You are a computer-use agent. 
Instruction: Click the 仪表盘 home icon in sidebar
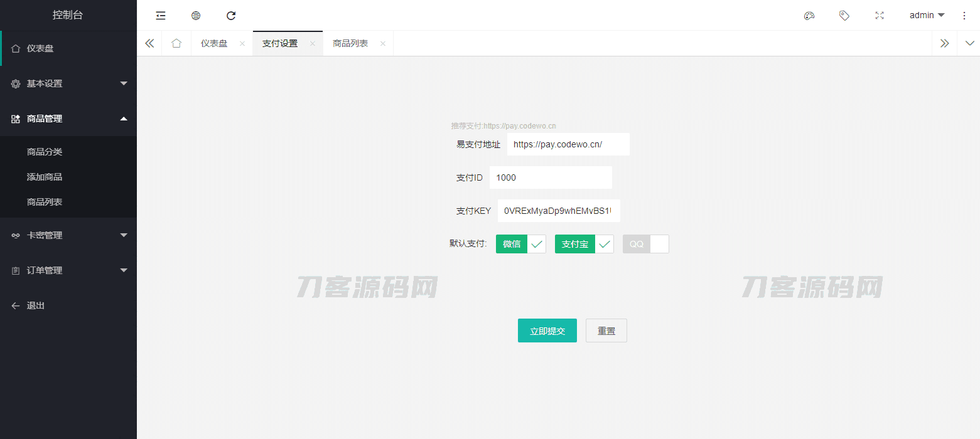click(x=16, y=48)
